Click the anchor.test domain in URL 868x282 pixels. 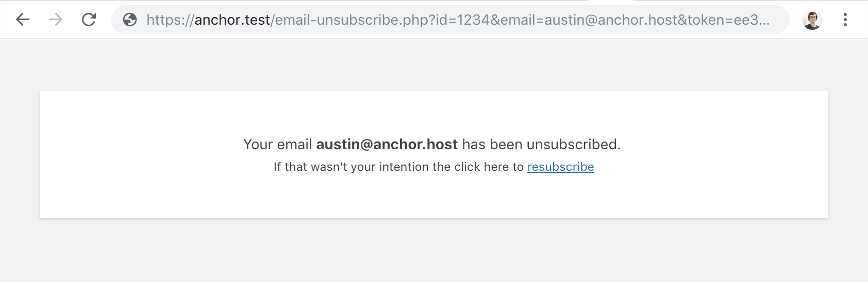tap(232, 20)
